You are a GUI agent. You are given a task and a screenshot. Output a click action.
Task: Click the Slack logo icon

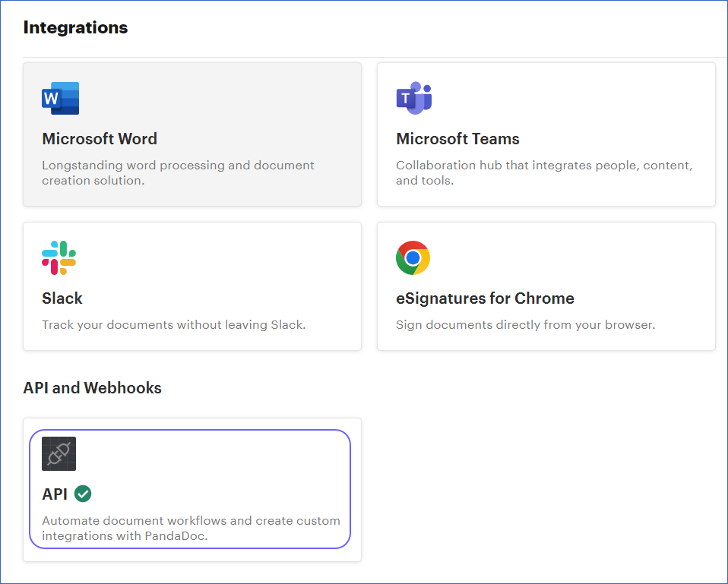coord(59,257)
